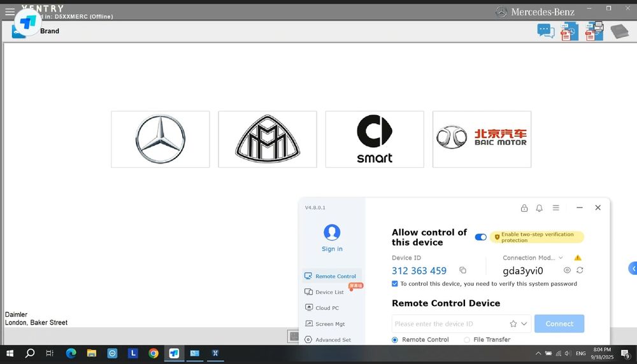Open Task View on the taskbar
The height and width of the screenshot is (364, 637).
50,353
